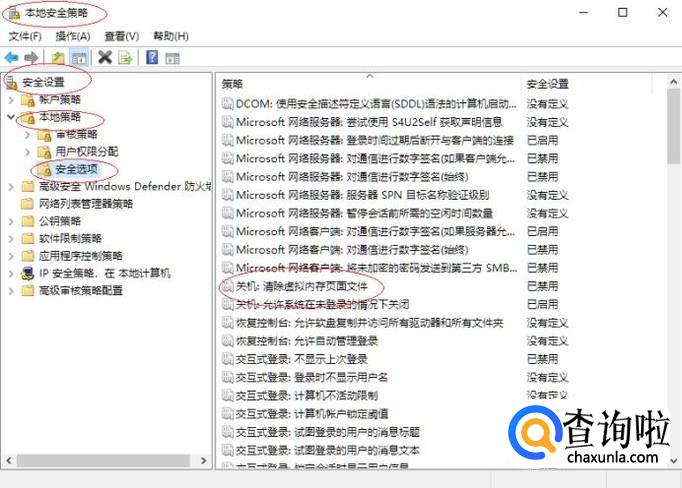Click the 软件限制策略 folder icon
Image resolution: width=682 pixels, height=488 pixels.
click(28, 239)
